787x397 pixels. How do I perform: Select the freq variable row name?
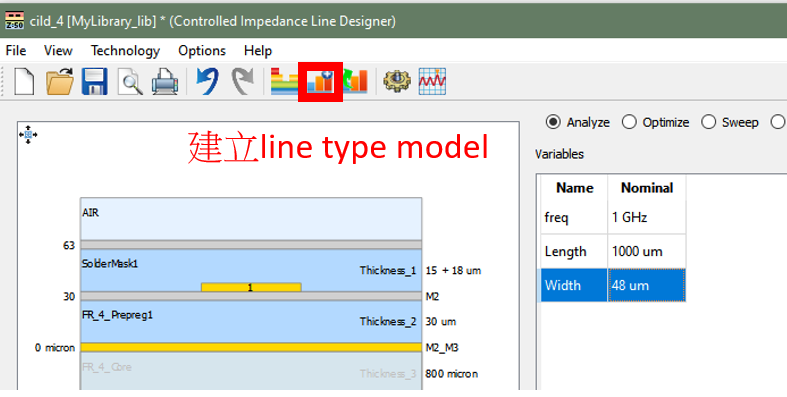574,217
